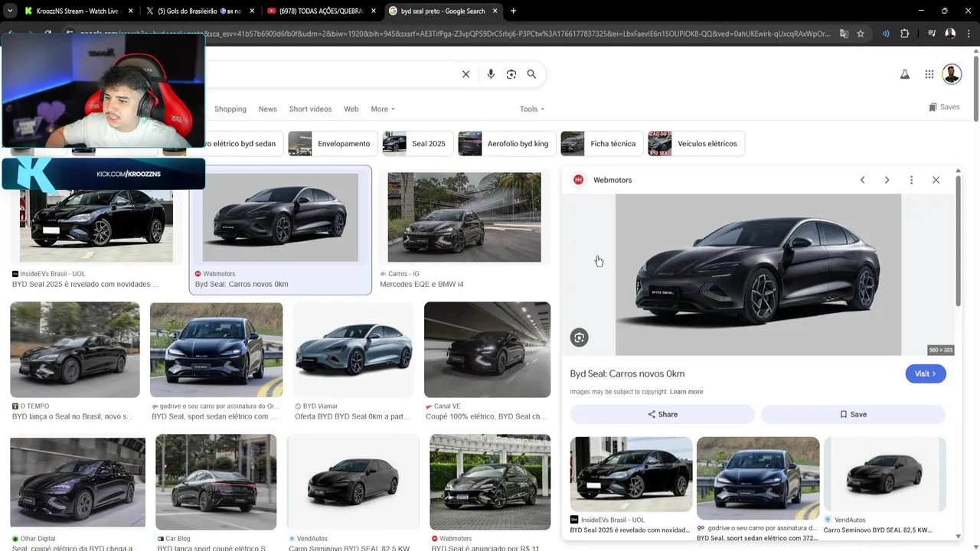Start voice search with the microphone icon
The width and height of the screenshot is (980, 551).
[x=491, y=74]
